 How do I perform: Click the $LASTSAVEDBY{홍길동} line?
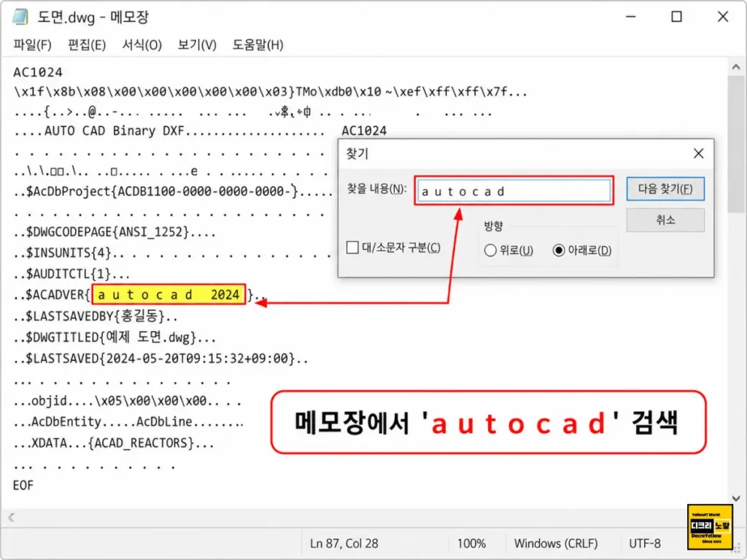click(x=96, y=316)
